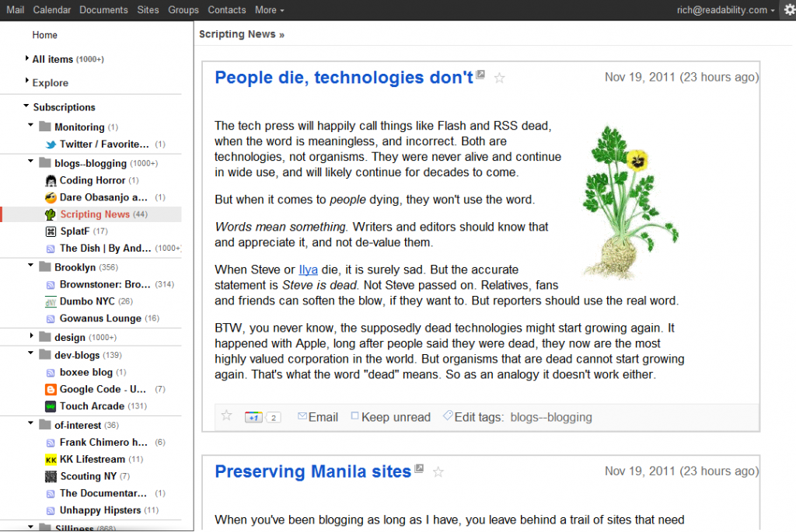Check the Keep unread checkbox
Viewport: 796px width, 532px height.
coord(354,416)
